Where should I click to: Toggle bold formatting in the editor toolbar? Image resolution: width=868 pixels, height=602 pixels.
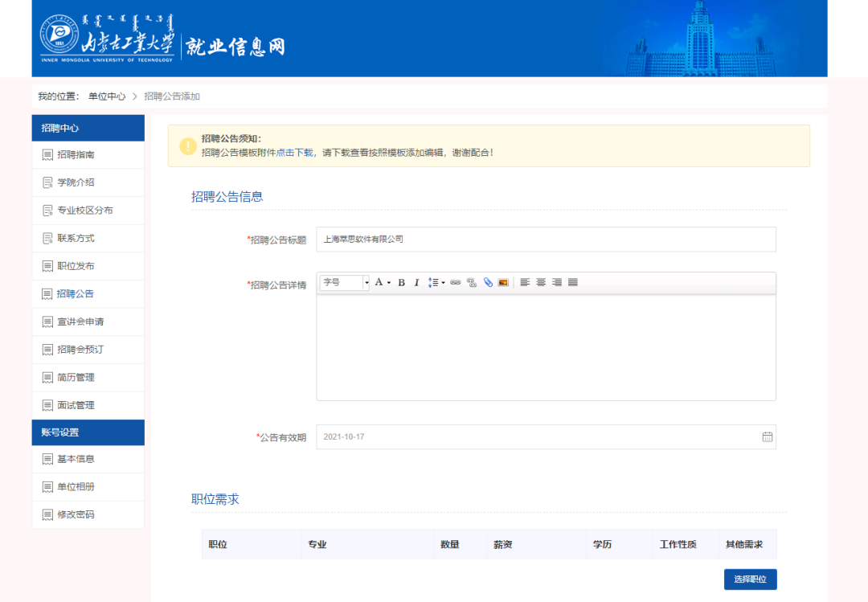(x=401, y=283)
